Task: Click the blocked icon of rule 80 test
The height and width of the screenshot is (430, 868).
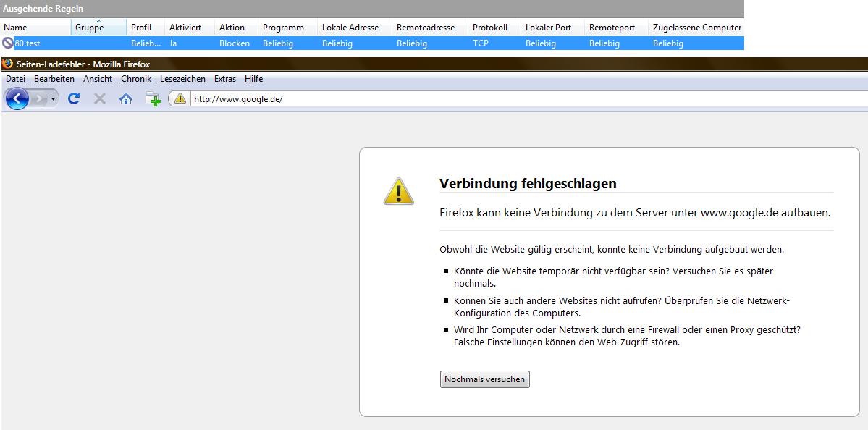Action: [x=7, y=43]
